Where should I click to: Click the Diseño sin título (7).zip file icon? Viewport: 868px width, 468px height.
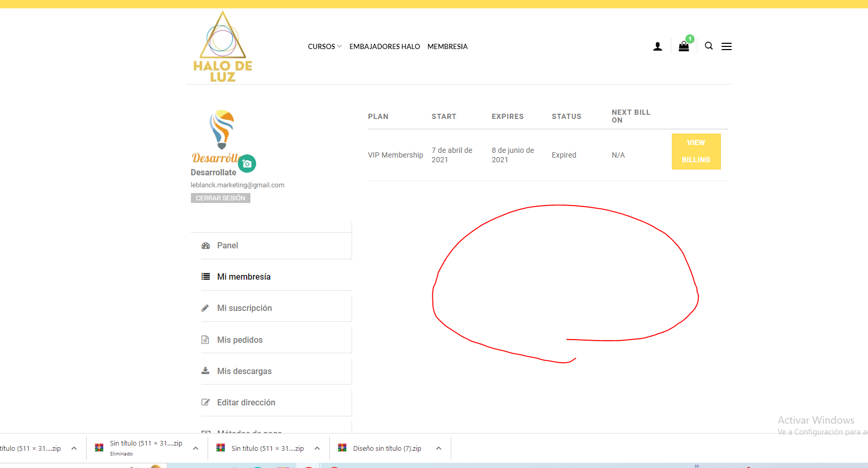click(342, 448)
